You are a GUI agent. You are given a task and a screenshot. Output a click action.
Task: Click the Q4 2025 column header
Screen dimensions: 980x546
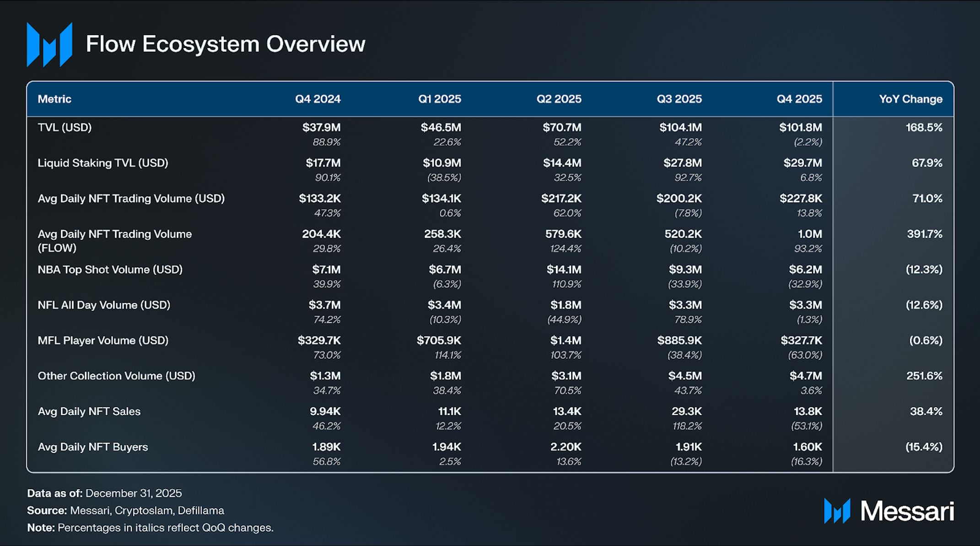(x=799, y=99)
